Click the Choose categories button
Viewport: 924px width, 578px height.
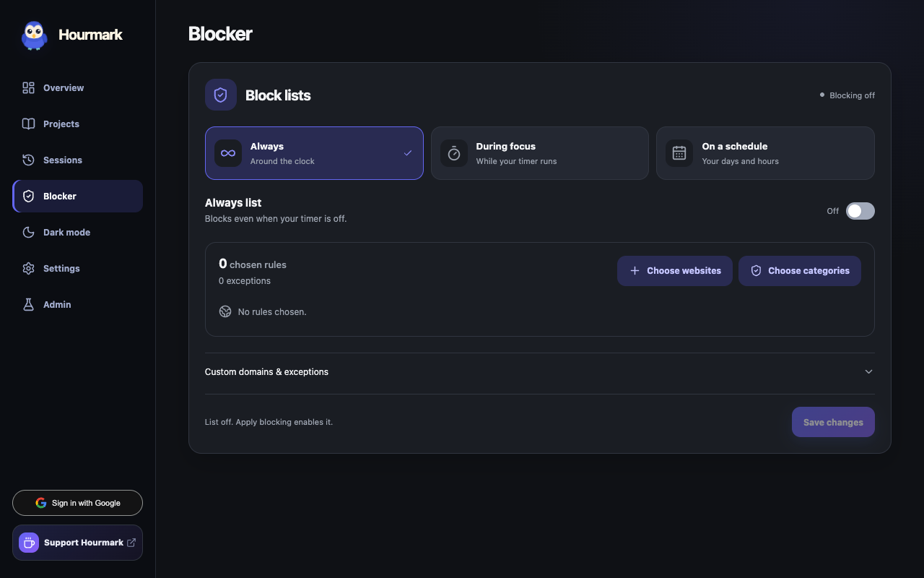(x=800, y=271)
